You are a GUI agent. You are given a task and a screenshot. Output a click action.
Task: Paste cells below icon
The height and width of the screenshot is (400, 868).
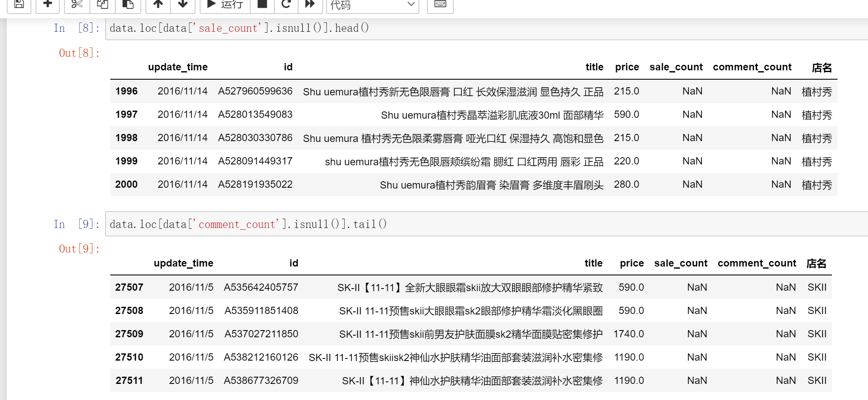pyautogui.click(x=128, y=5)
